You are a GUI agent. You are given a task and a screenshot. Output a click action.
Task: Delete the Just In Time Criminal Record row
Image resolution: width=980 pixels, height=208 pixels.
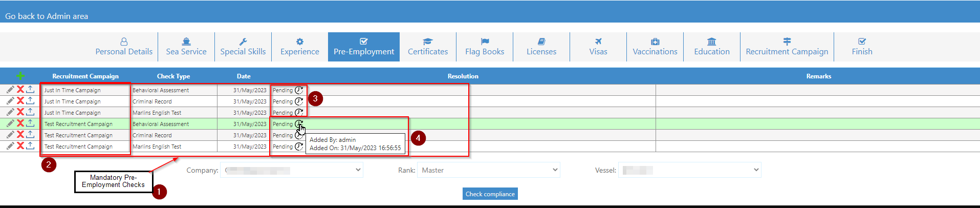[x=20, y=101]
